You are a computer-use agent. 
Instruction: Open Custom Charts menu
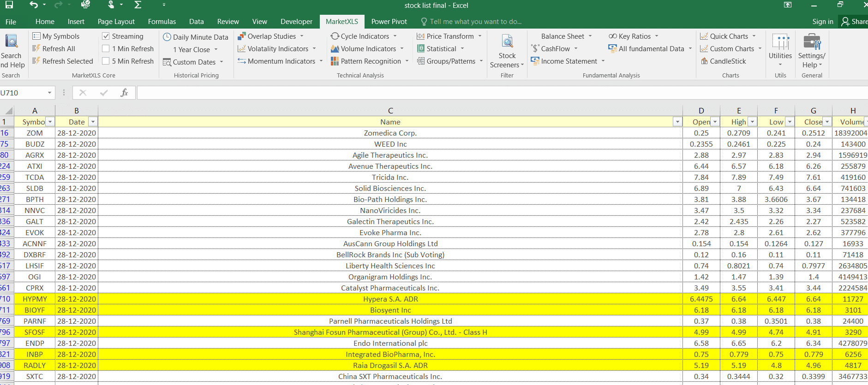pyautogui.click(x=731, y=48)
